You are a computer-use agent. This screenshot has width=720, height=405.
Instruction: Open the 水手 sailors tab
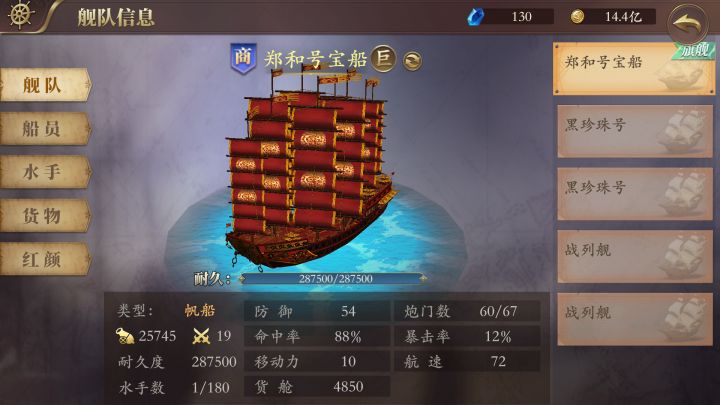[45, 172]
